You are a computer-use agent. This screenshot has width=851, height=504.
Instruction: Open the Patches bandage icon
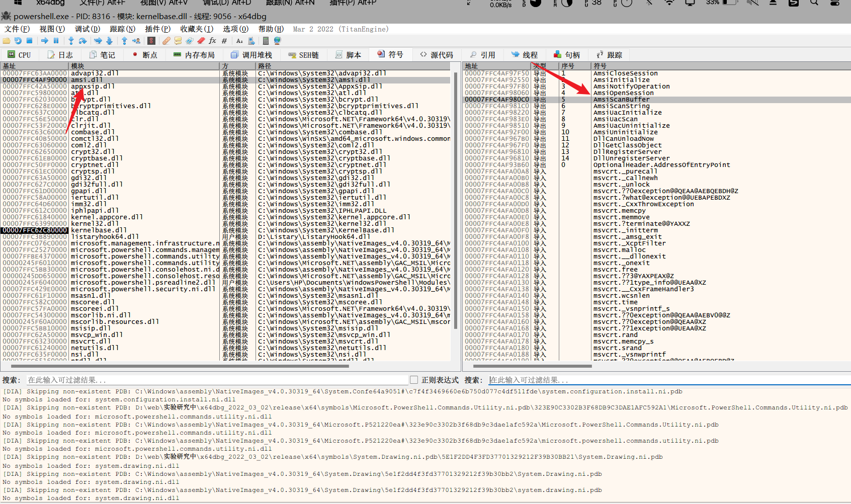click(x=166, y=41)
